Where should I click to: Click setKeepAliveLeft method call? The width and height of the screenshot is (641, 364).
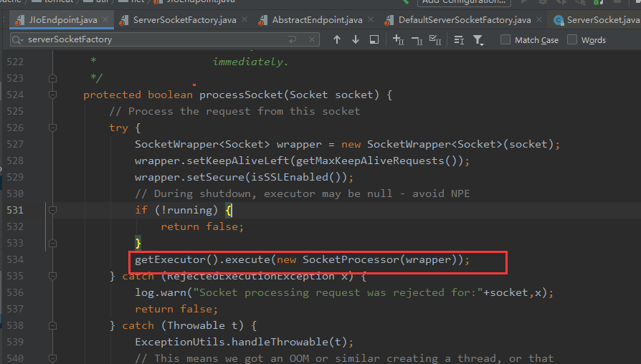click(x=238, y=161)
